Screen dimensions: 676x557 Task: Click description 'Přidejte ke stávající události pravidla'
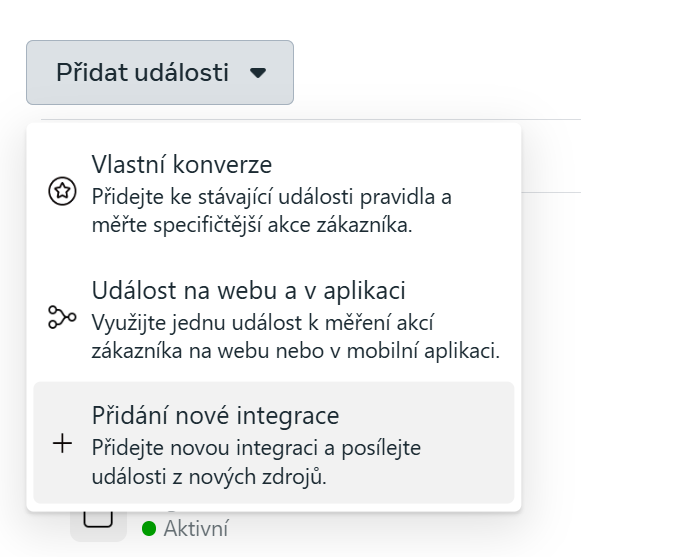pos(272,197)
